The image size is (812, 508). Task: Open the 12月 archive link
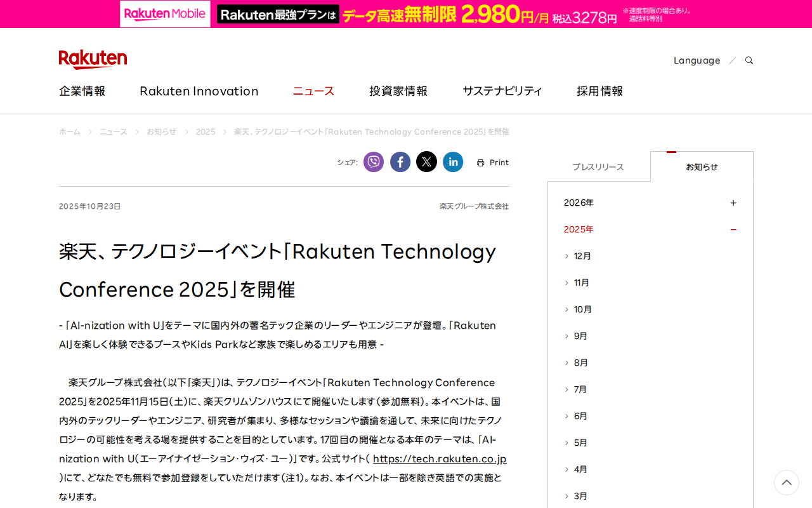(582, 256)
